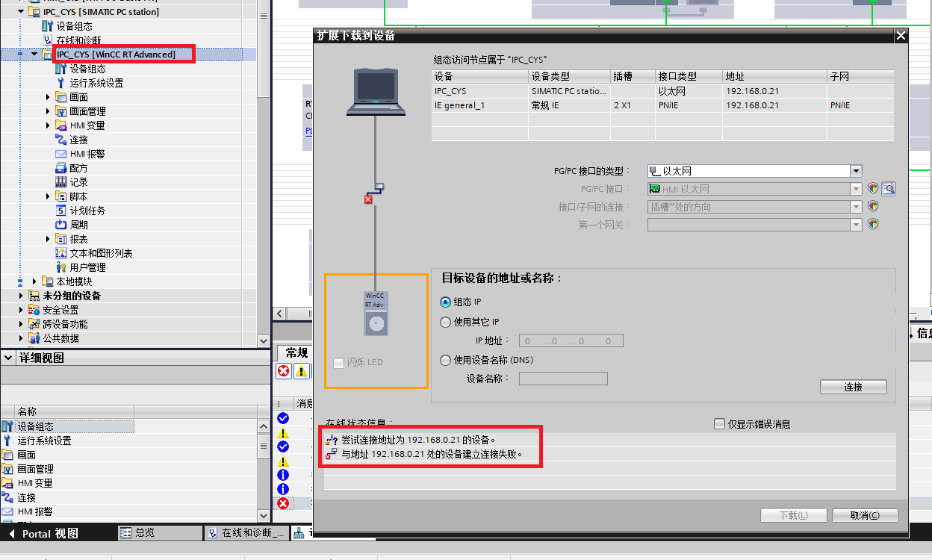
Task: Open 用户管理 icon in project tree
Action: click(x=61, y=267)
